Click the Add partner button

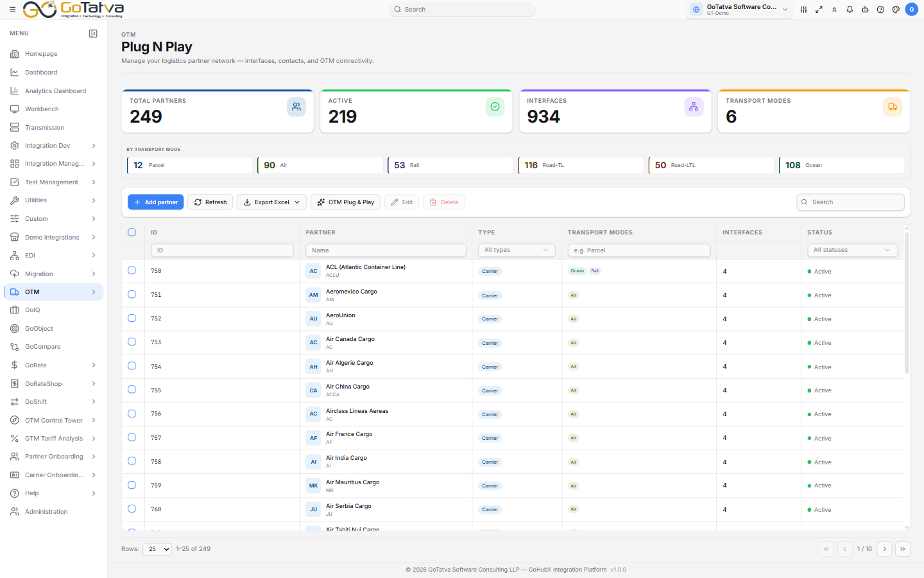click(x=156, y=202)
